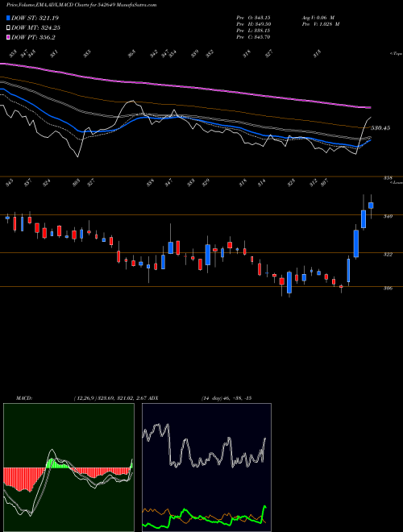403x532 pixels.
Task: Click the white DOW MT legend swatch
Action: coord(8,28)
